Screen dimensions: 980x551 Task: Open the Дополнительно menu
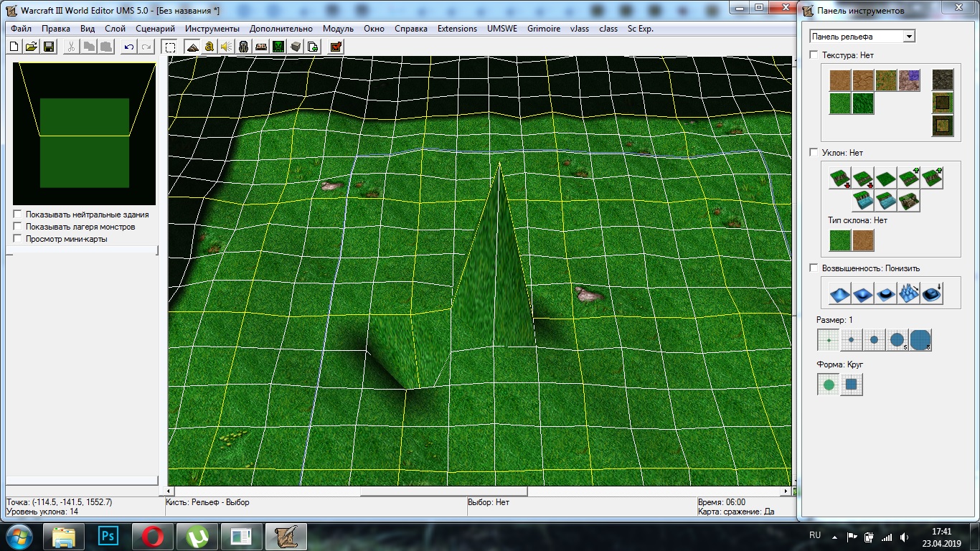tap(281, 29)
